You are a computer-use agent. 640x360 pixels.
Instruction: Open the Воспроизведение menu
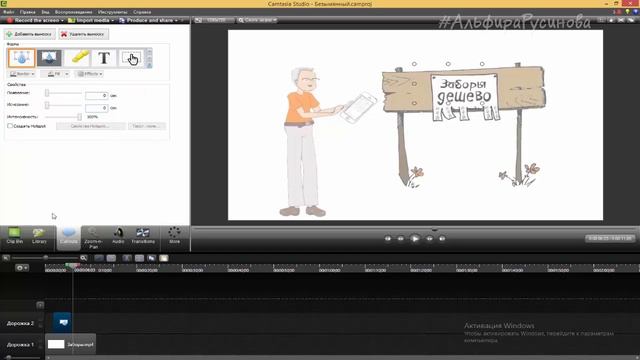[x=73, y=12]
